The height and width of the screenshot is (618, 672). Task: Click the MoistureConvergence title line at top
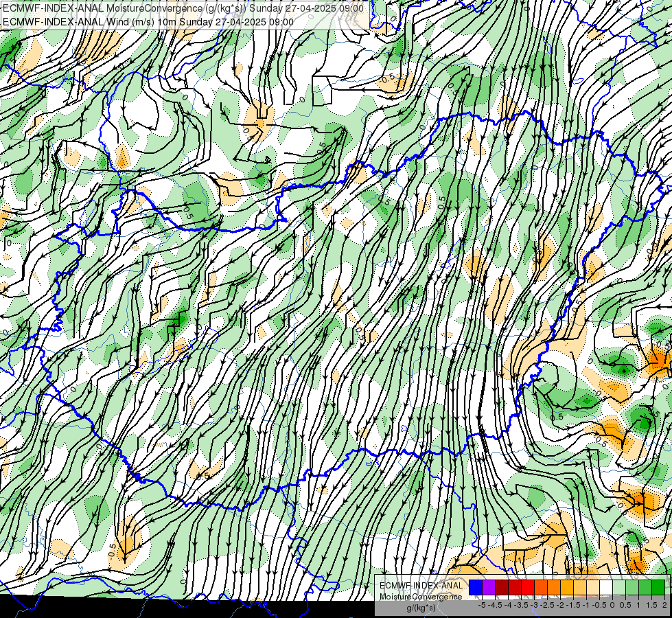pyautogui.click(x=183, y=8)
